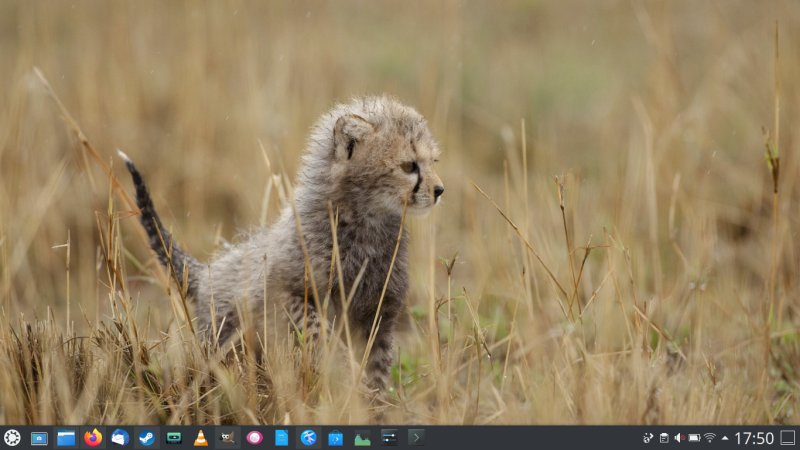Viewport: 800px width, 450px height.
Task: Open system settings sliders icon
Action: tap(389, 438)
